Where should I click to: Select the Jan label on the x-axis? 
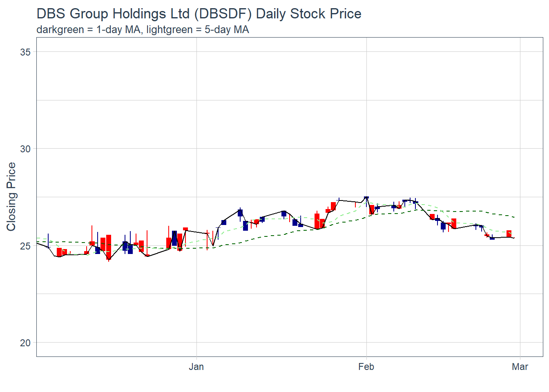196,367
